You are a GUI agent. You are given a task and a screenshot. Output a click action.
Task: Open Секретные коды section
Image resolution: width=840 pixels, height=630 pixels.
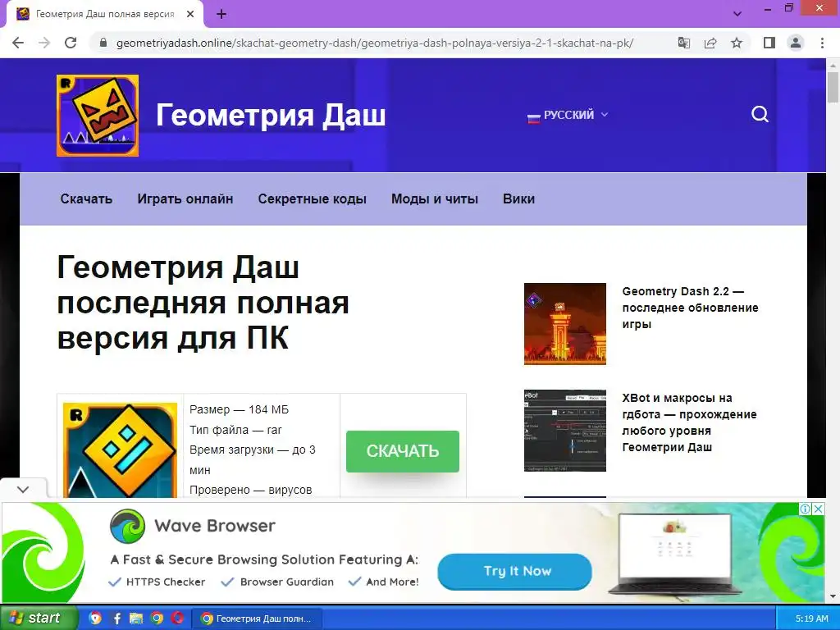pos(313,199)
